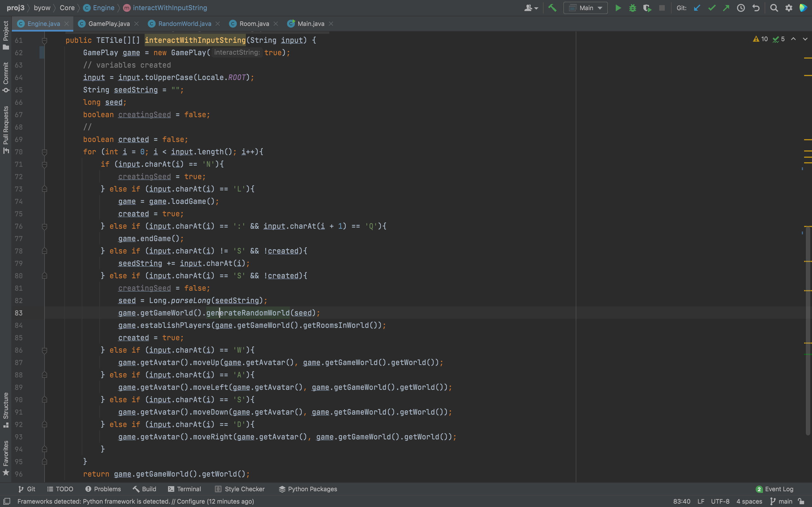This screenshot has width=812, height=507.
Task: Click the Build project hammer icon
Action: pos(552,8)
